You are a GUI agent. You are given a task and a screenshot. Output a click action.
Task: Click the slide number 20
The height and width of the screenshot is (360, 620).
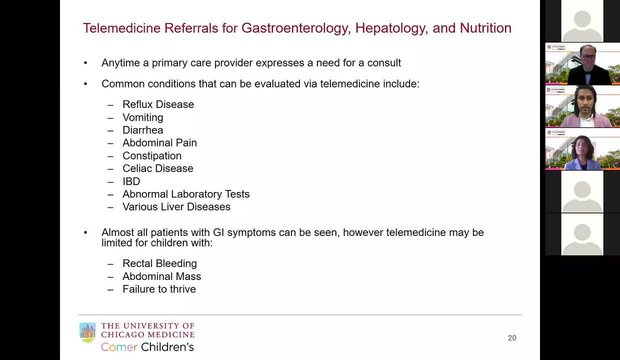coord(512,338)
